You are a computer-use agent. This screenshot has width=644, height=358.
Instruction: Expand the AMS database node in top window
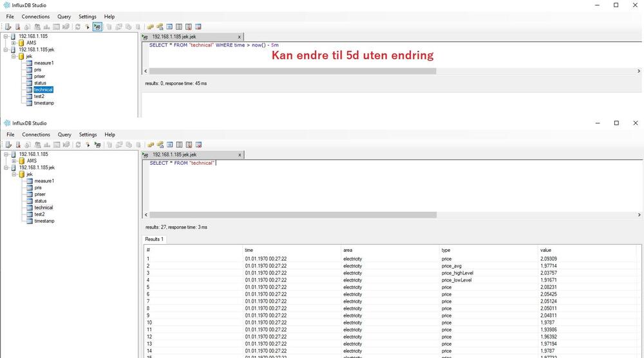(x=14, y=43)
